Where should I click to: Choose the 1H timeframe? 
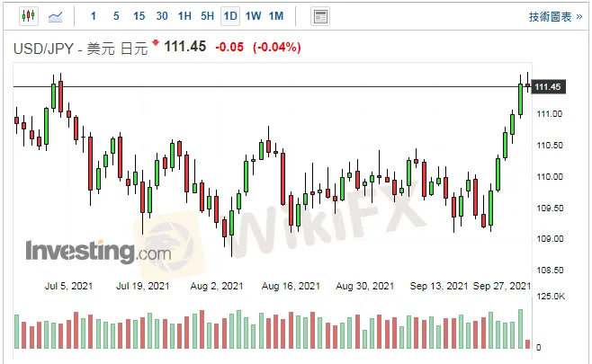(184, 16)
